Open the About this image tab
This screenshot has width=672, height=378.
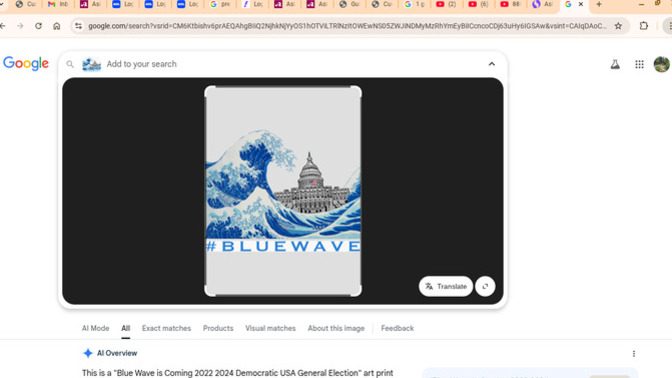tap(336, 328)
